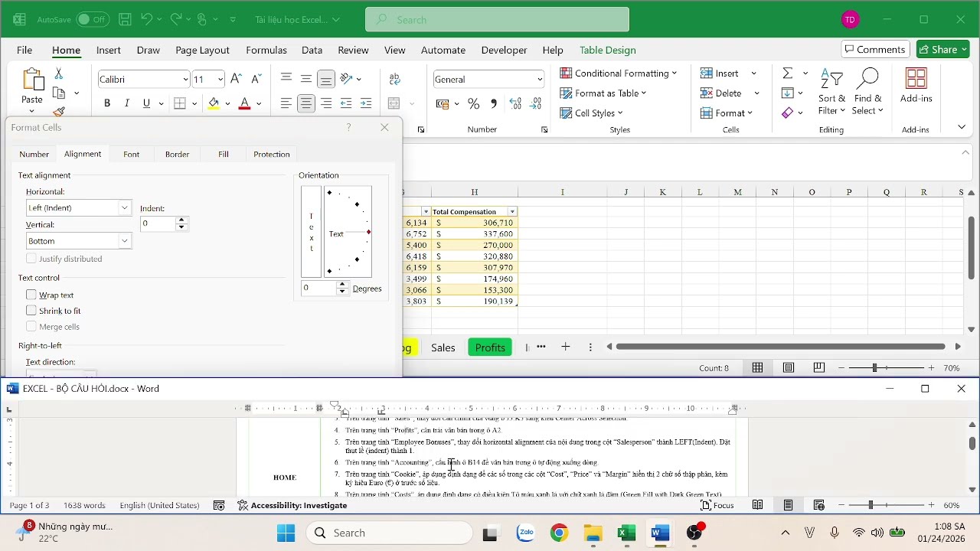Click the Format cells ribbon button
Screen dimensions: 980x551
pyautogui.click(x=727, y=113)
